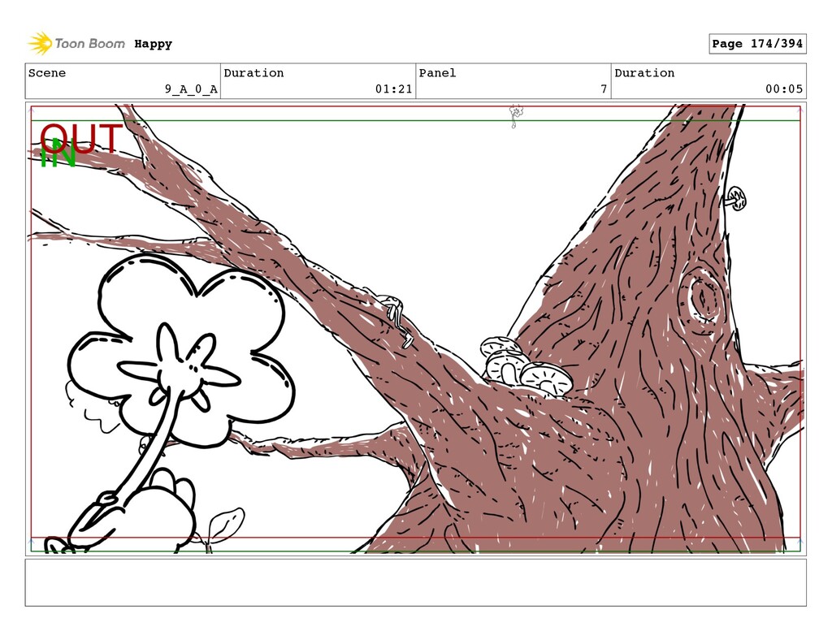Click the Toon Boom logo
This screenshot has height=644, width=832.
tap(76, 44)
